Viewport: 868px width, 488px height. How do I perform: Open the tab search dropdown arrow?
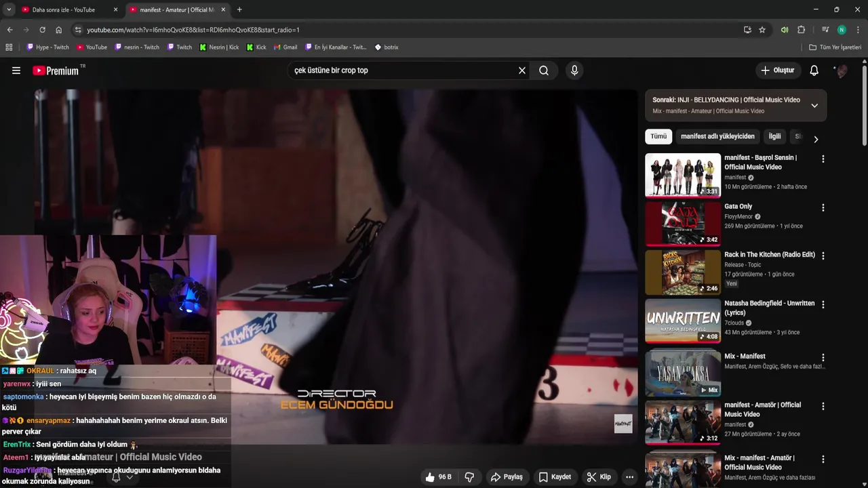(x=9, y=9)
